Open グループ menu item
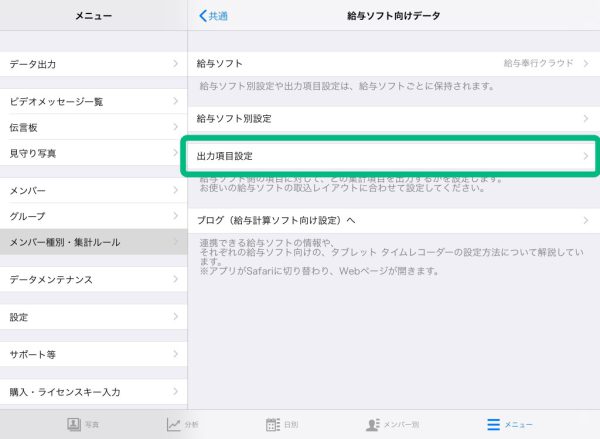This screenshot has width=600, height=439. tap(93, 216)
